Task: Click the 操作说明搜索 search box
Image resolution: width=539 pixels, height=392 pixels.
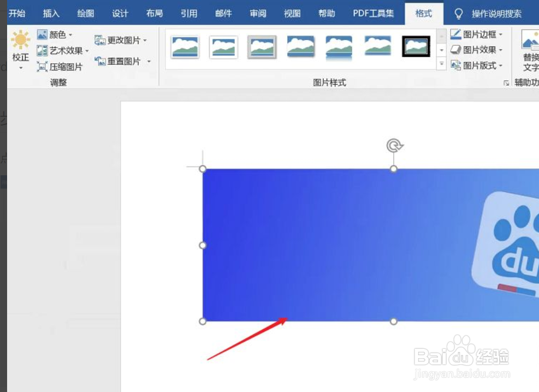Action: point(496,14)
